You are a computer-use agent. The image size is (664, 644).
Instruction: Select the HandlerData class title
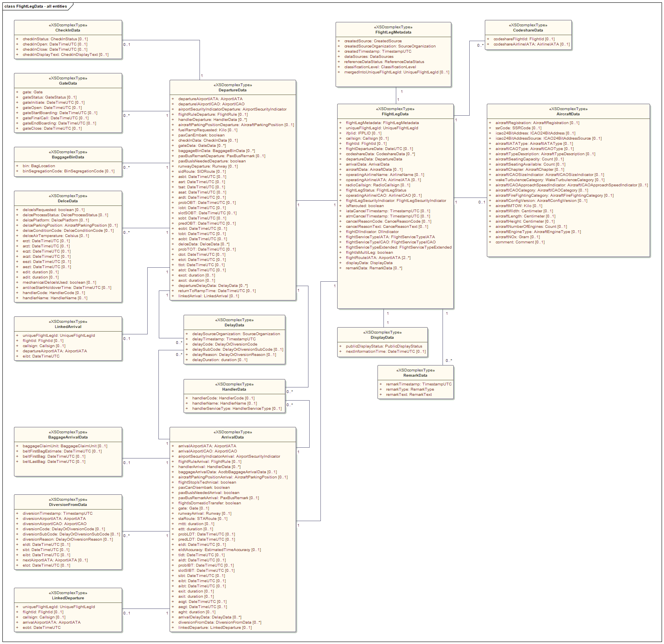pyautogui.click(x=234, y=389)
